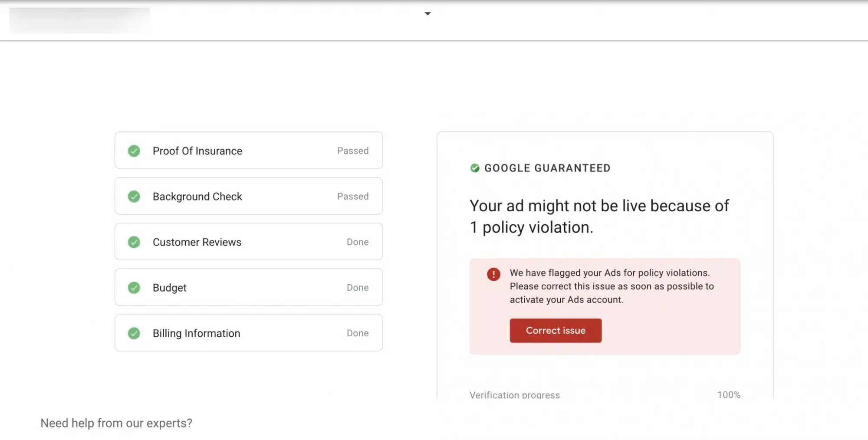Click the flagged Ads policy warning message
This screenshot has height=440, width=868.
tap(612, 286)
